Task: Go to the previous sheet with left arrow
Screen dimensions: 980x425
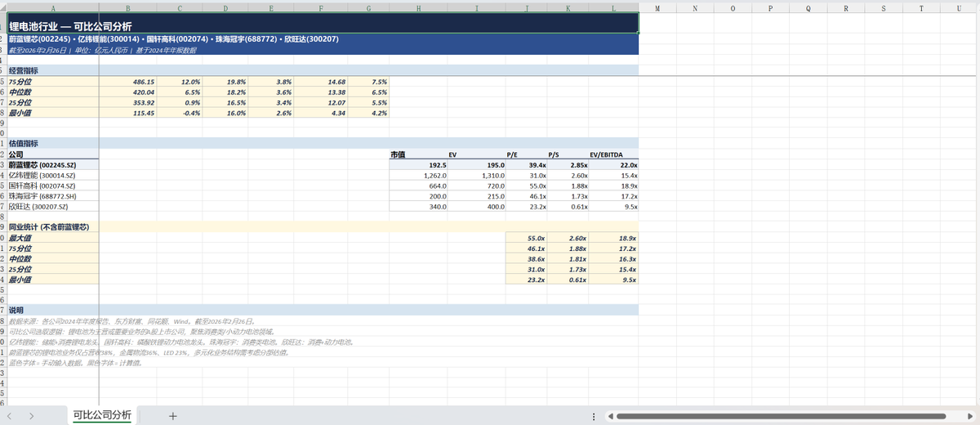Action: (x=10, y=415)
